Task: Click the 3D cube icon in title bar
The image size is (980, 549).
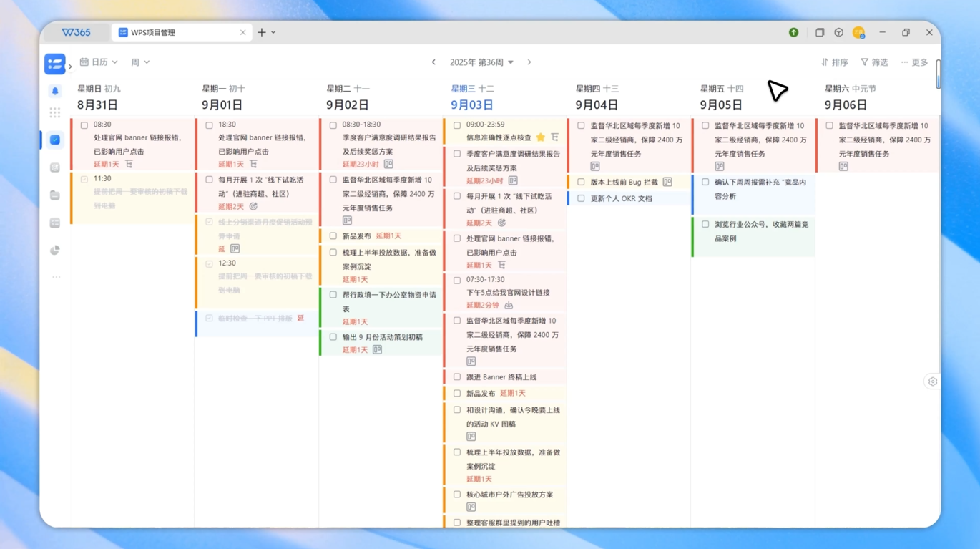Action: pyautogui.click(x=838, y=32)
